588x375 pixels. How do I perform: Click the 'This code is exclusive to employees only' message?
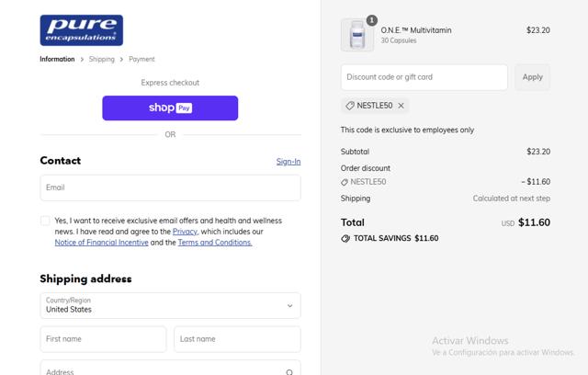pyautogui.click(x=407, y=131)
